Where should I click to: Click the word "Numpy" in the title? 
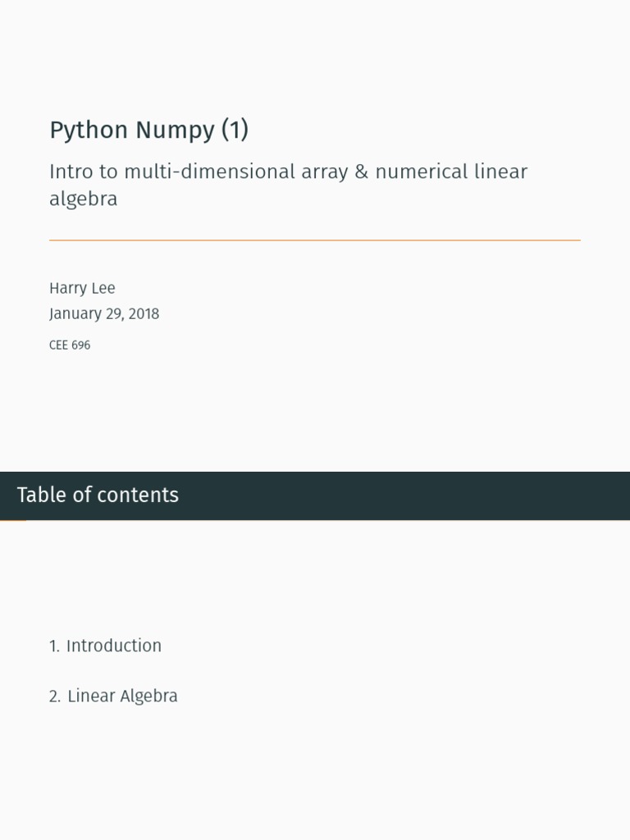175,130
